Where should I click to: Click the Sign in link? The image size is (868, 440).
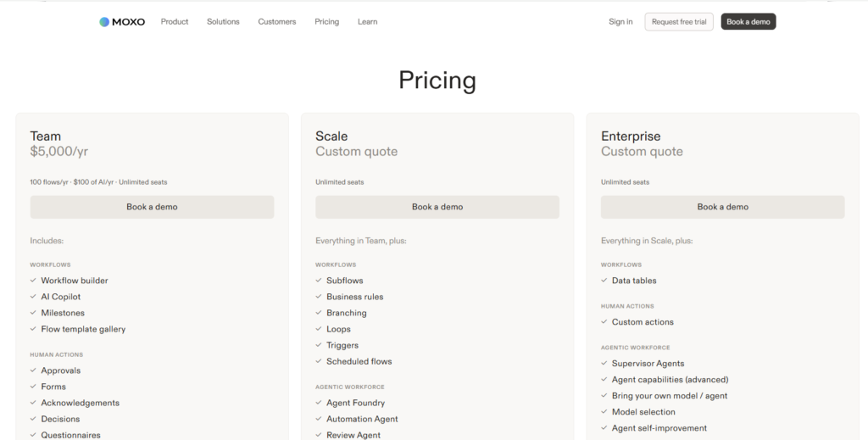point(620,21)
